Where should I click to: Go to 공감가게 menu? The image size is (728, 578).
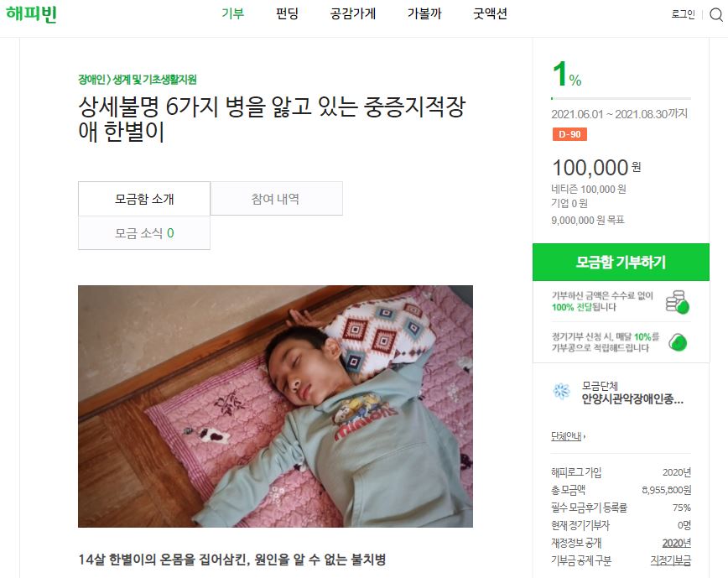coord(352,14)
